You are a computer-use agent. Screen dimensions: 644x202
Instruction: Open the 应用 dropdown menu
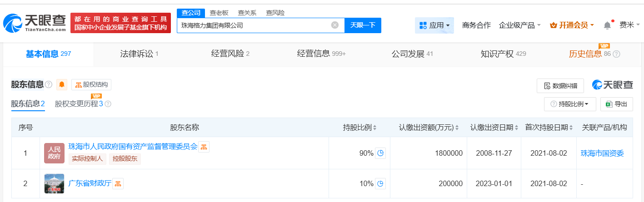434,25
